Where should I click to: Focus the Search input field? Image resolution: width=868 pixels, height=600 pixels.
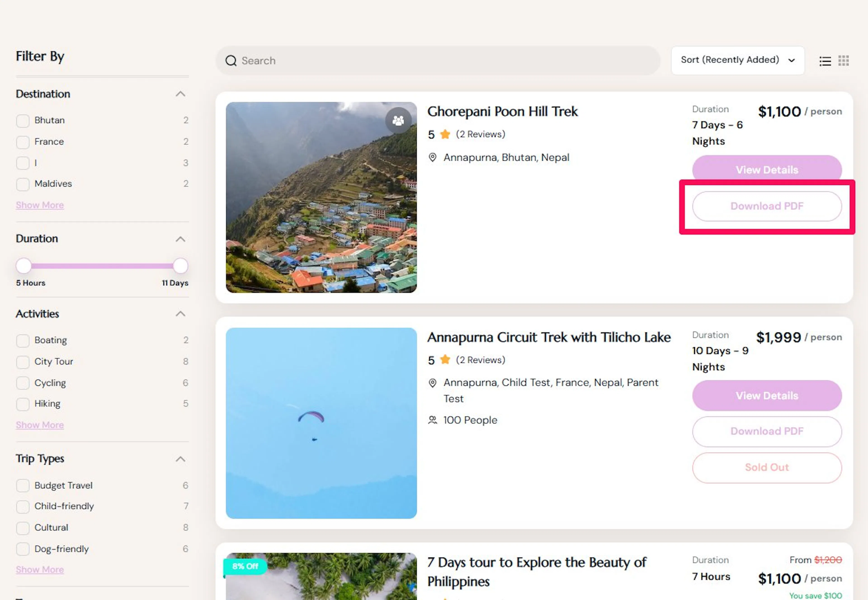[438, 61]
